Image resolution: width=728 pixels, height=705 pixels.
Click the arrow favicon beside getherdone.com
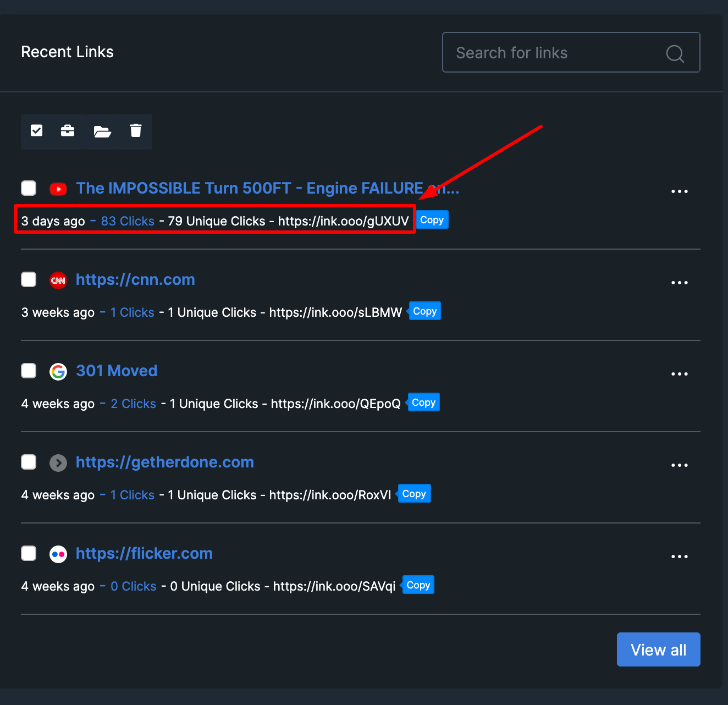[x=58, y=463]
